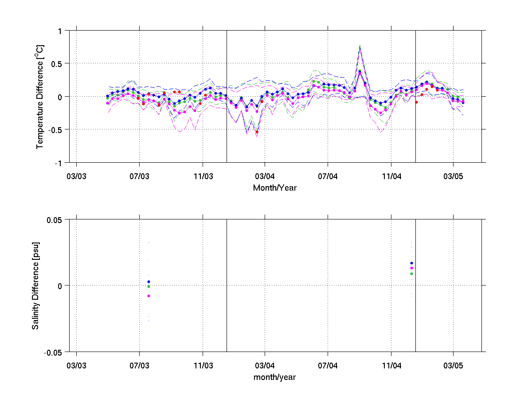Pick the "03/05" date tick under the temperature plot
The height and width of the screenshot is (399, 532).
point(453,176)
